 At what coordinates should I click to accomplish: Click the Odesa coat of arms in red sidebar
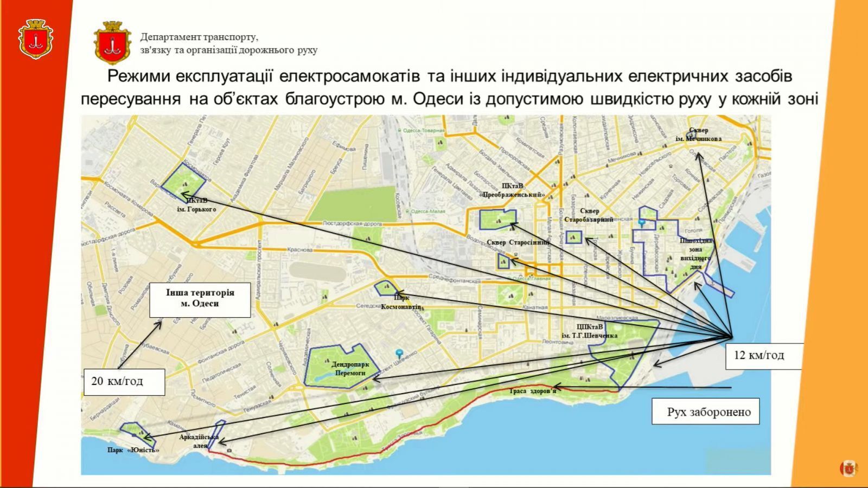point(36,39)
